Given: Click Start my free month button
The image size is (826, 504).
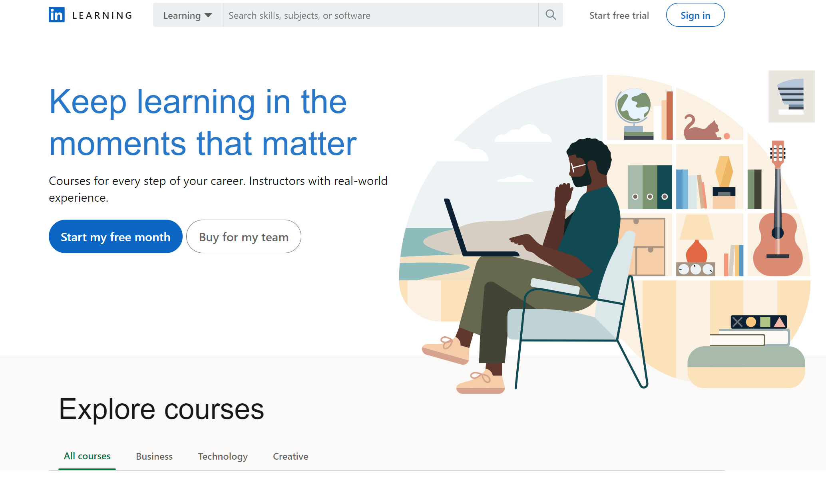Looking at the screenshot, I should click(115, 236).
